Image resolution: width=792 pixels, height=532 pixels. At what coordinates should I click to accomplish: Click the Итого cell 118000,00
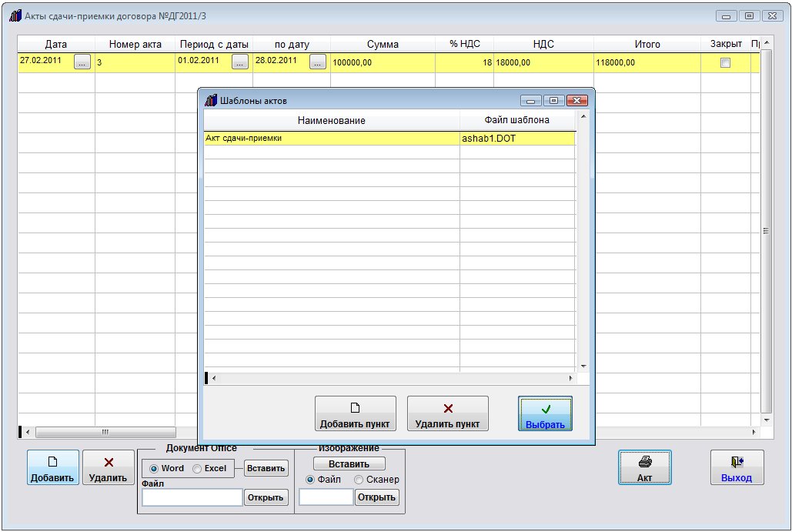coord(647,62)
